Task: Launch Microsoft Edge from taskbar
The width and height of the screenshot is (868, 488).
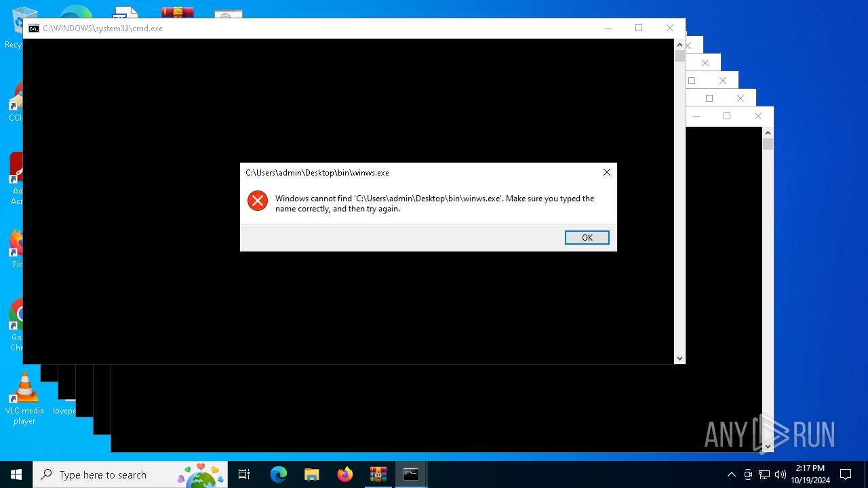Action: point(279,474)
